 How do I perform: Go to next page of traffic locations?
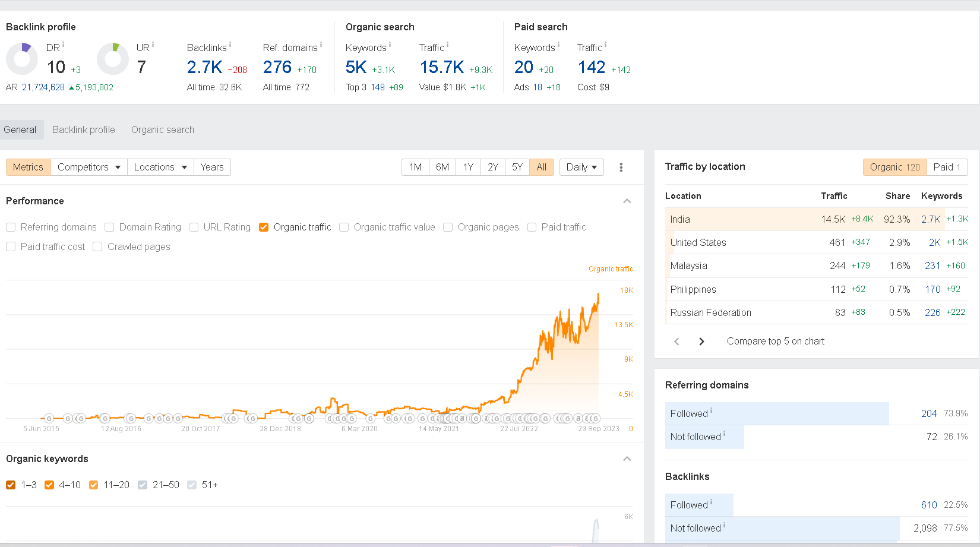pyautogui.click(x=701, y=342)
